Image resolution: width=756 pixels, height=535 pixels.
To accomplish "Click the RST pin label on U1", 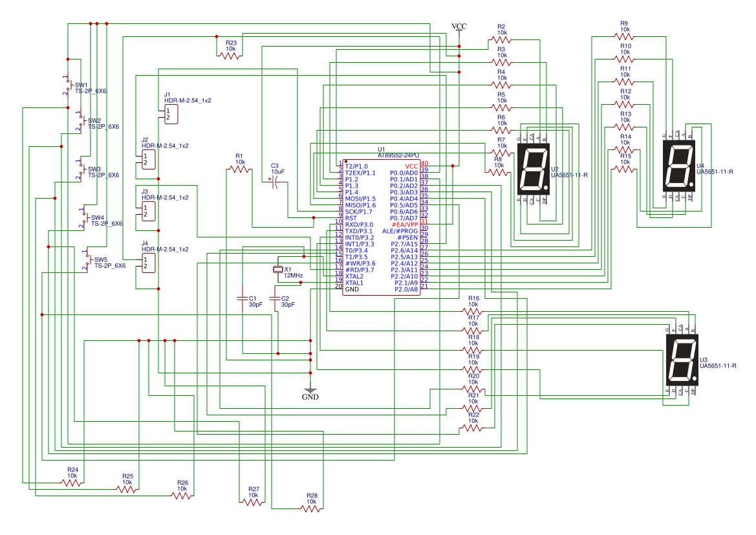I will (351, 218).
